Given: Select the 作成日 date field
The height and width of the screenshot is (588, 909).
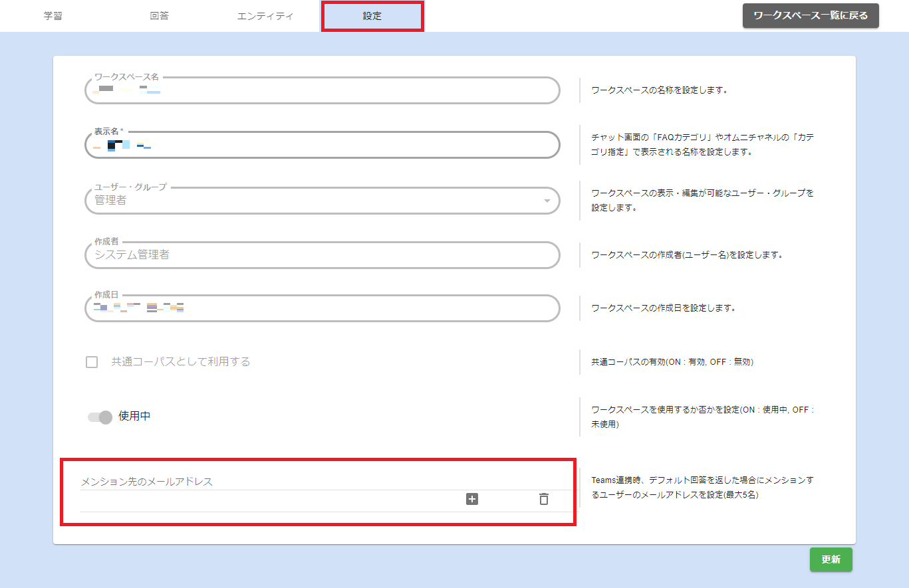Looking at the screenshot, I should pos(323,308).
